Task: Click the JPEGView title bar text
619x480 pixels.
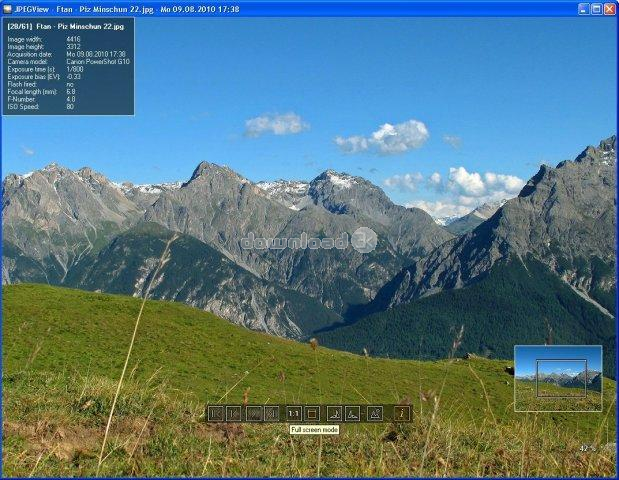Action: 127,9
